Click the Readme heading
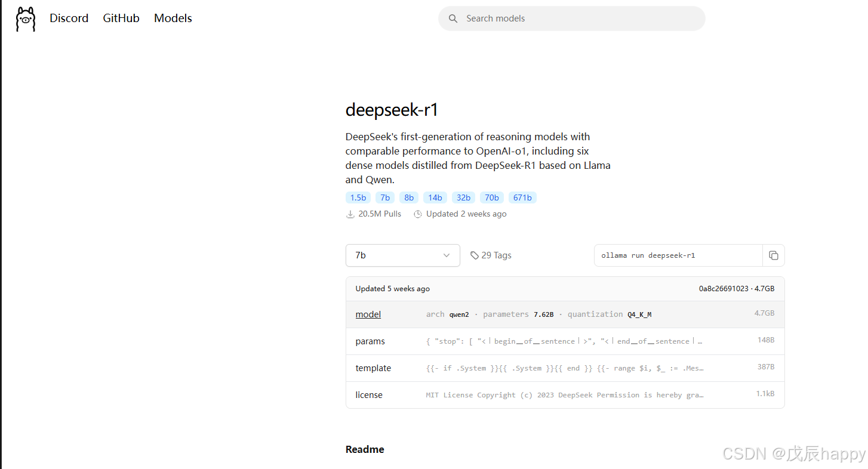 [365, 449]
